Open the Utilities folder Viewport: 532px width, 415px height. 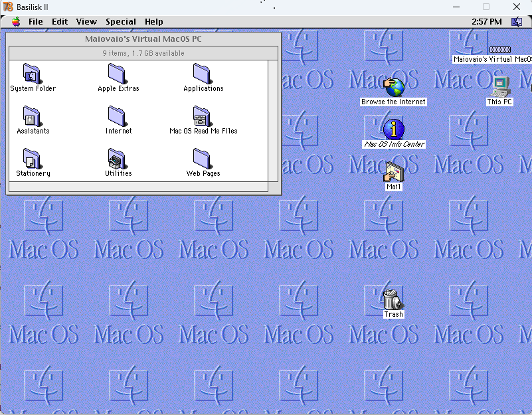click(x=118, y=157)
